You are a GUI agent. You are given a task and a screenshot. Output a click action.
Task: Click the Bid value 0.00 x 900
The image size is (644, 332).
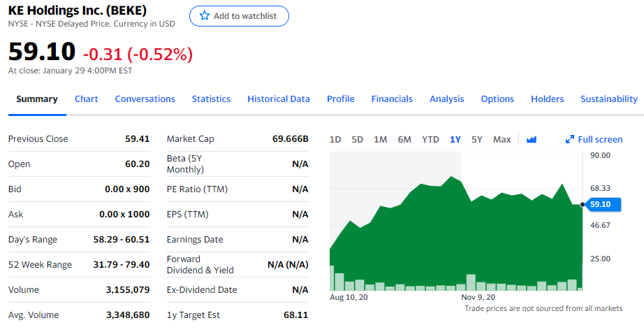pos(127,189)
